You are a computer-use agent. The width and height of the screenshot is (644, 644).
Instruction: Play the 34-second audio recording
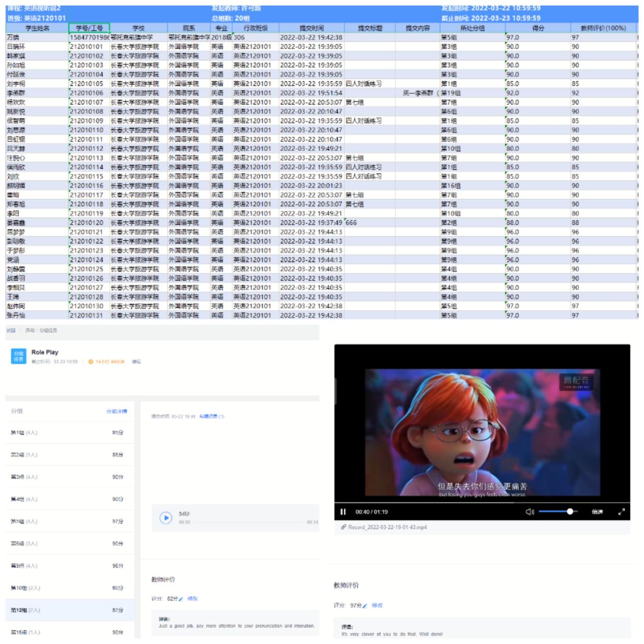166,518
